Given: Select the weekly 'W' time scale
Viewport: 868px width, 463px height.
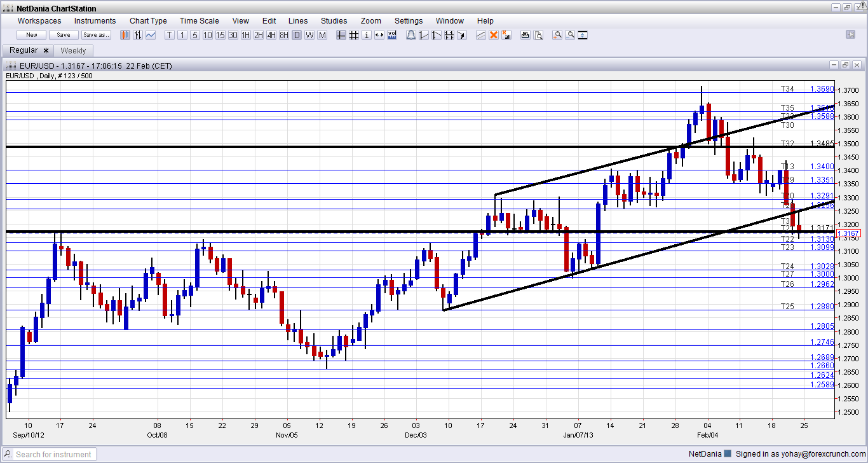Looking at the screenshot, I should tap(309, 35).
